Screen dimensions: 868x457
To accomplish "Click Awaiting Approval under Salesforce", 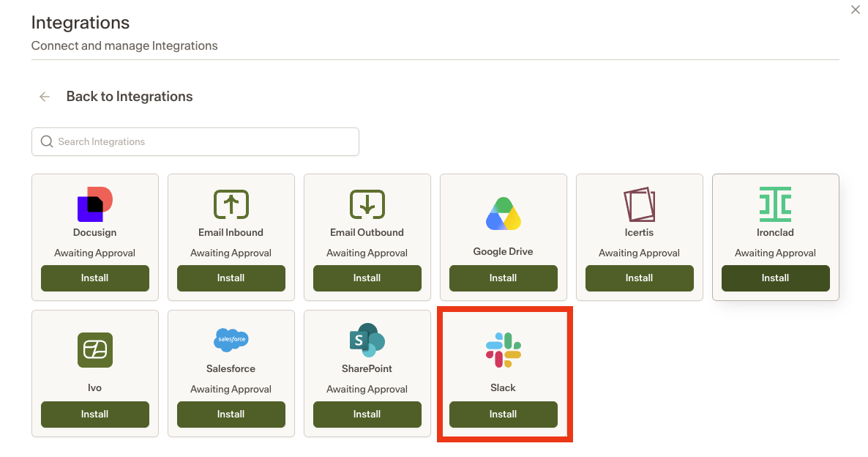I will [231, 390].
